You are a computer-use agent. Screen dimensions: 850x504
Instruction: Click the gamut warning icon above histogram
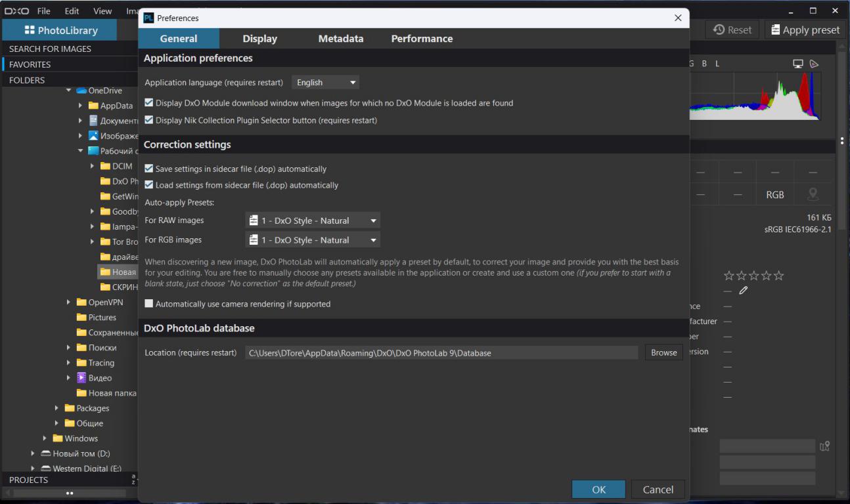coord(815,64)
